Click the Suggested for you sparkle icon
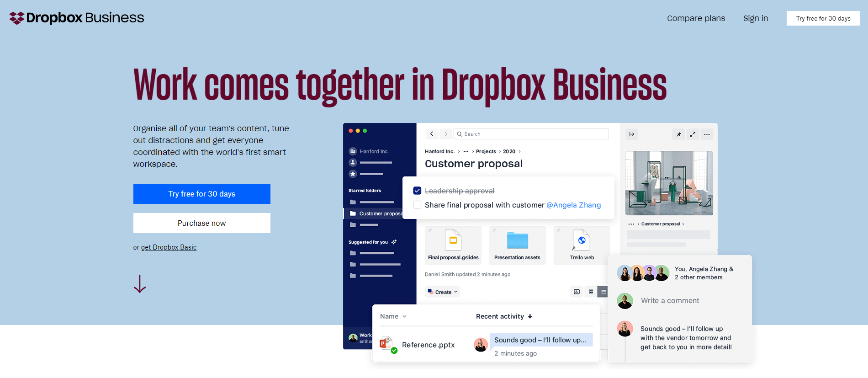 (x=394, y=242)
